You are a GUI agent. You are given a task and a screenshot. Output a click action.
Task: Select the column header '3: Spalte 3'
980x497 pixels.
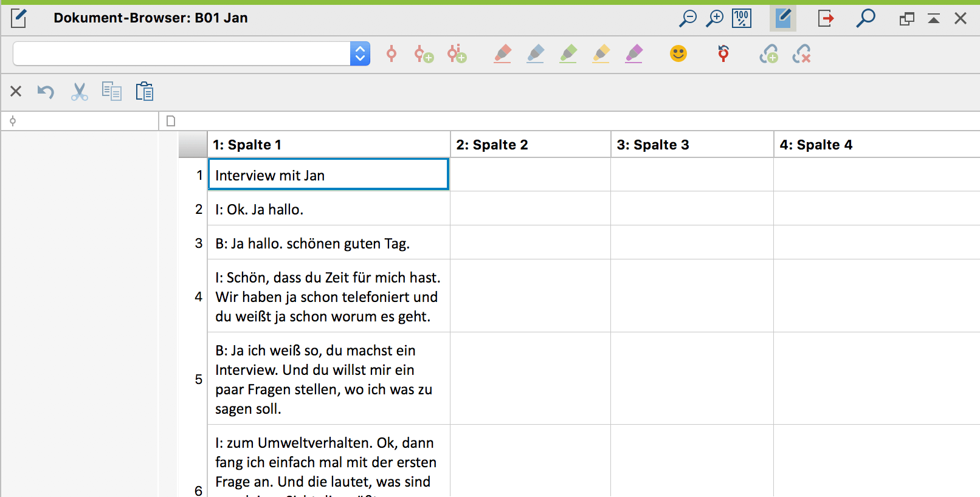pos(692,145)
